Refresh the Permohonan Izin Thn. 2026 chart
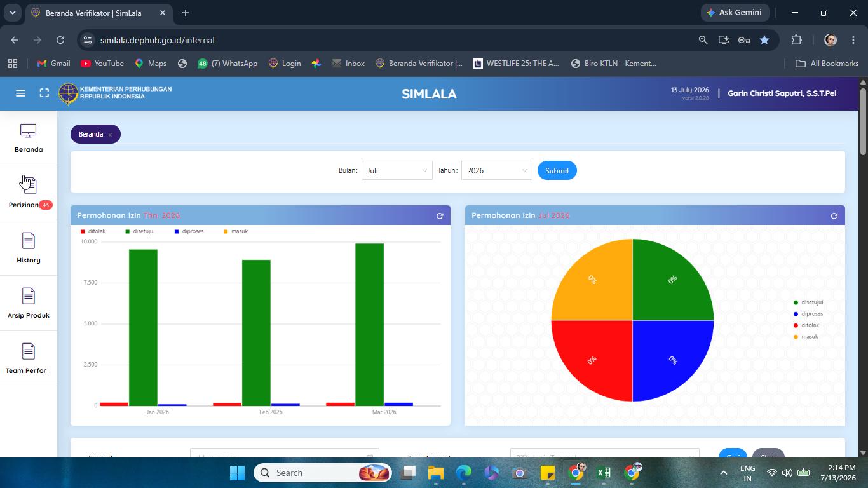This screenshot has height=488, width=868. point(440,216)
